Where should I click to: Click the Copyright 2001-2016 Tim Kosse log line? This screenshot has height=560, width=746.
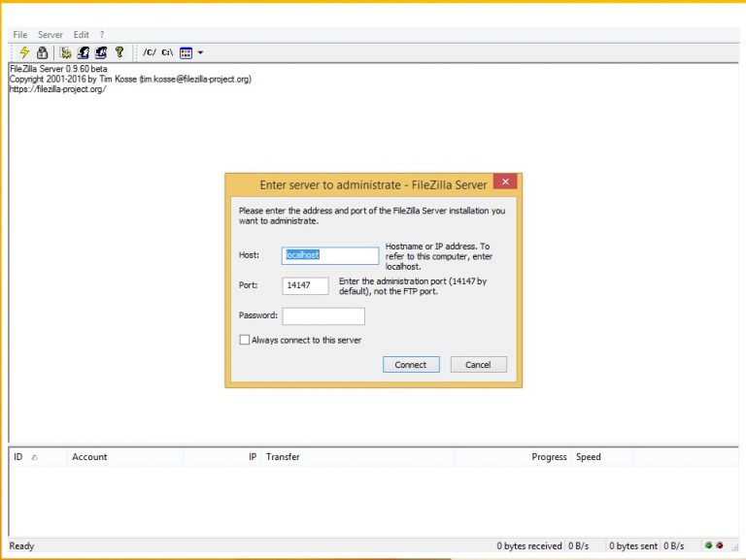click(130, 80)
